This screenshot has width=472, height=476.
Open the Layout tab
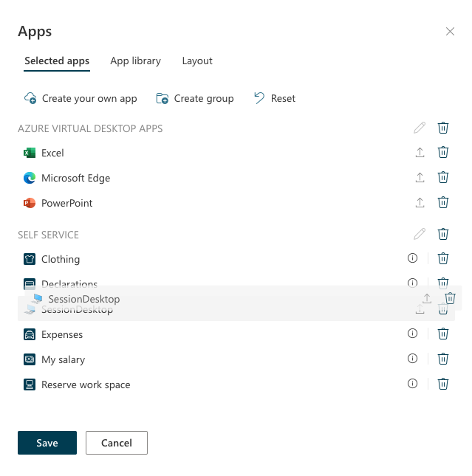tap(197, 61)
